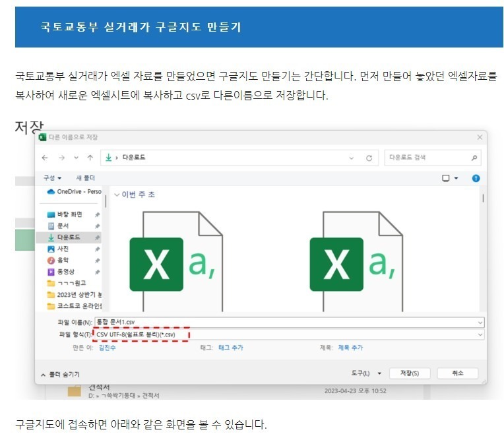
Task: Select OneDrive - Personal in sidebar
Action: click(75, 191)
